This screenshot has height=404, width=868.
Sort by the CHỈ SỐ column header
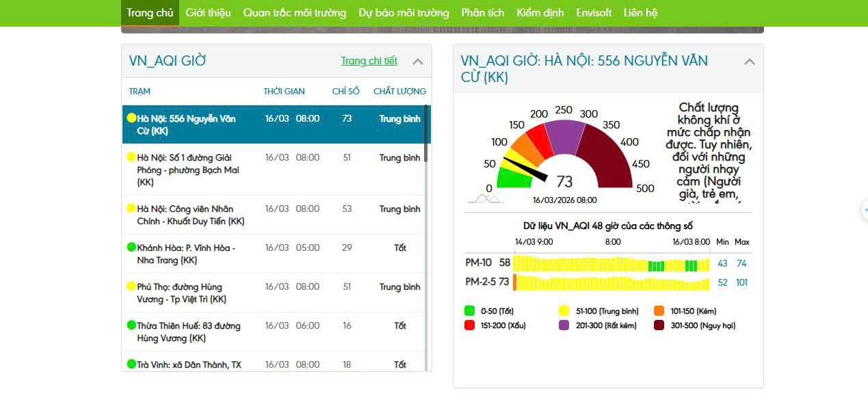(x=345, y=91)
